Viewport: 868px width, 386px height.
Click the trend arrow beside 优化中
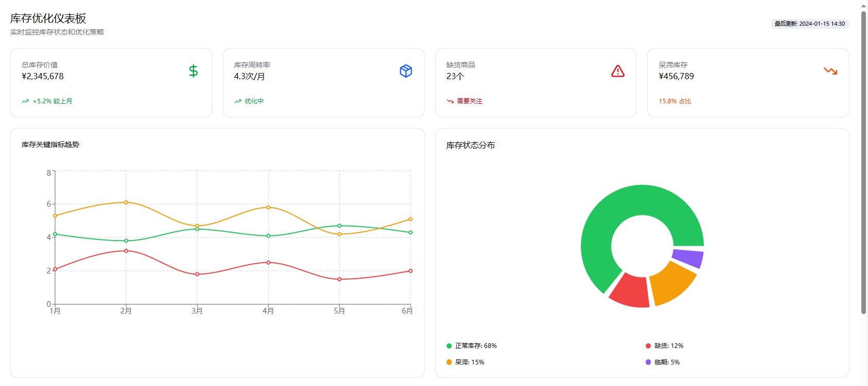[x=238, y=101]
